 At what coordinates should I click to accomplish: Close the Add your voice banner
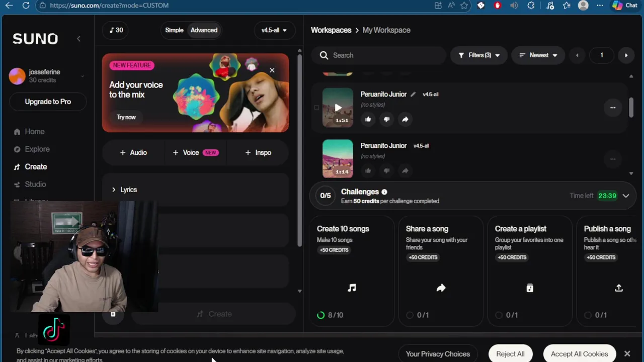272,70
